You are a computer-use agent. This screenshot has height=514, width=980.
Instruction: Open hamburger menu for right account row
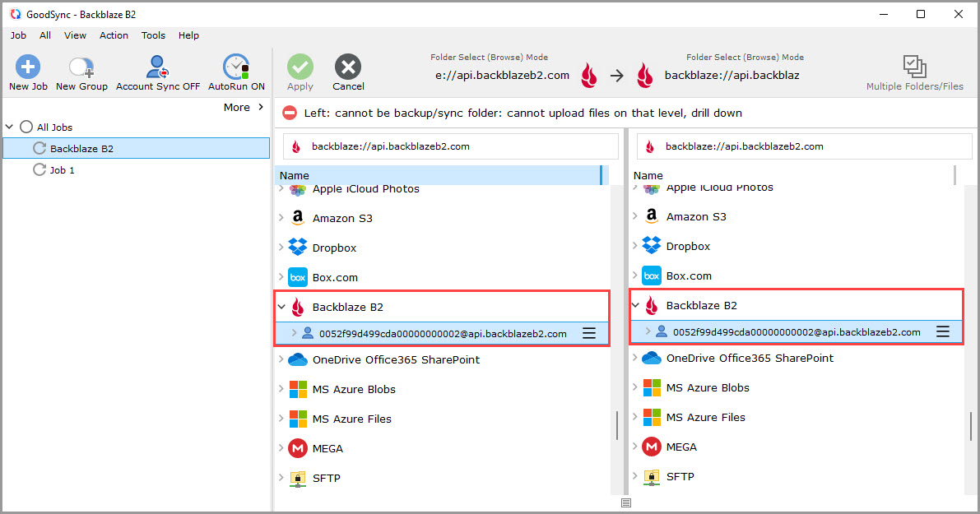pyautogui.click(x=942, y=331)
